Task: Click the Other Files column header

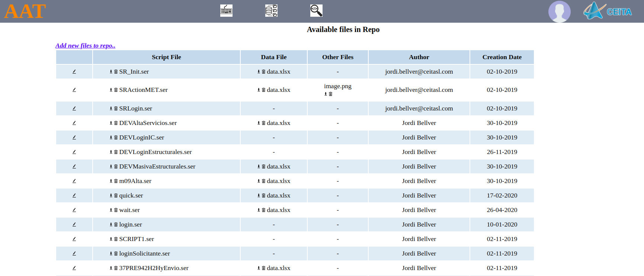Action: click(338, 57)
